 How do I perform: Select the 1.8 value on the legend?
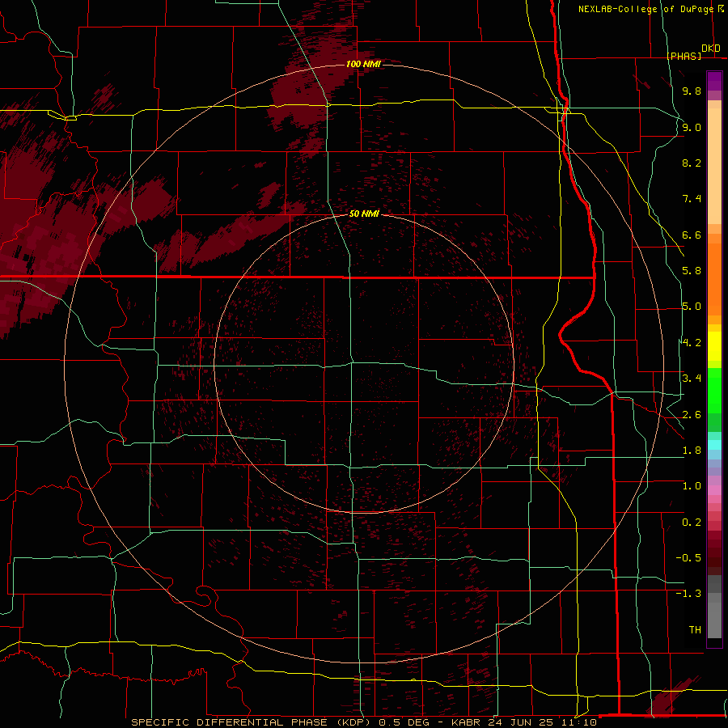[x=692, y=451]
